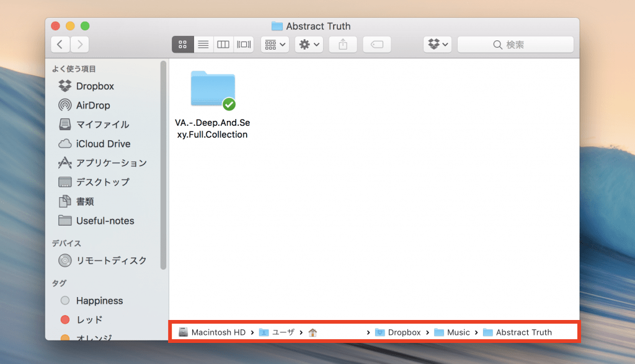Switch to column view
This screenshot has width=635, height=364.
223,44
